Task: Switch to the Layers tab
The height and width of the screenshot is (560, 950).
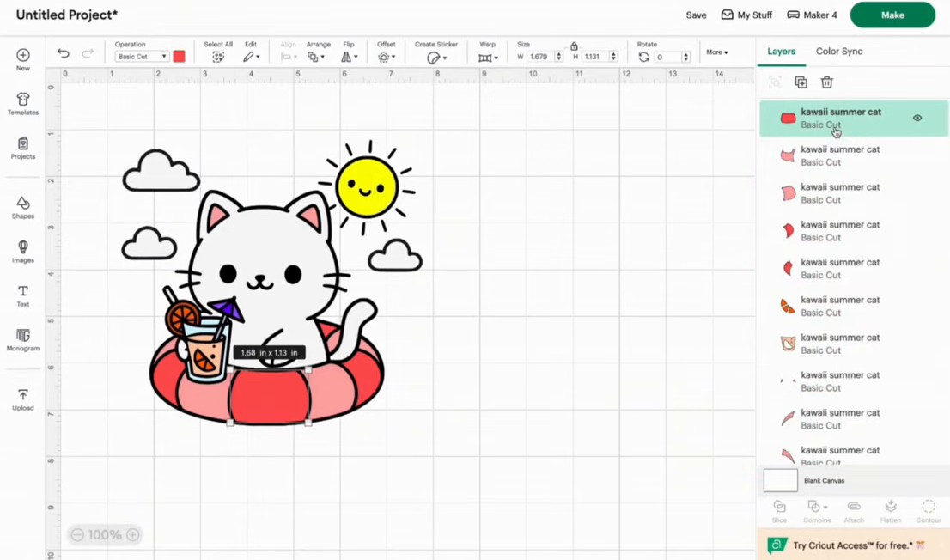Action: (x=781, y=52)
